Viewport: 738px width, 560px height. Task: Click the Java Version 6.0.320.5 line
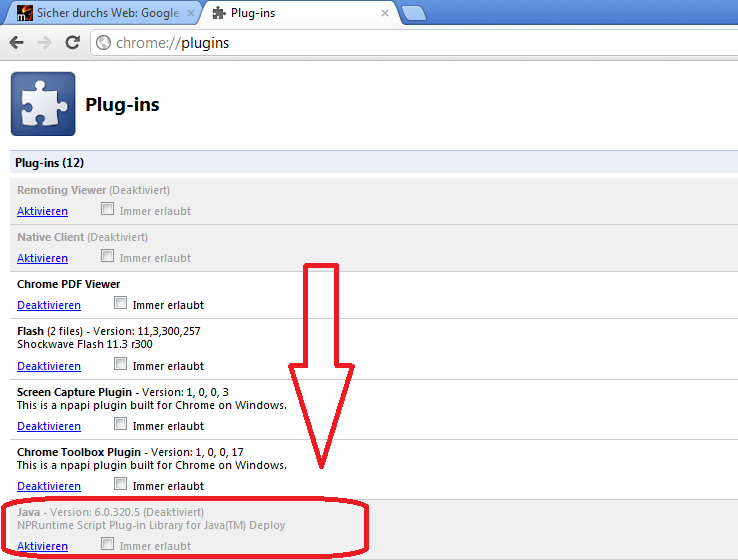point(111,512)
